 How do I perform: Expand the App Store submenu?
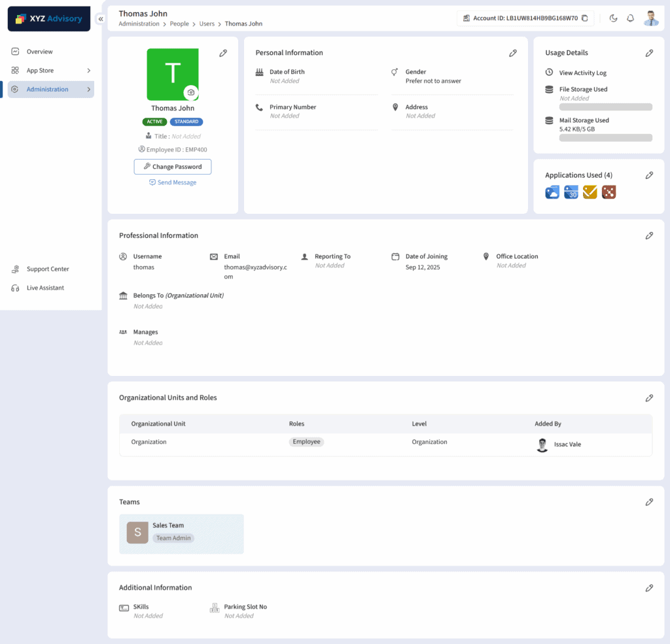coord(88,71)
